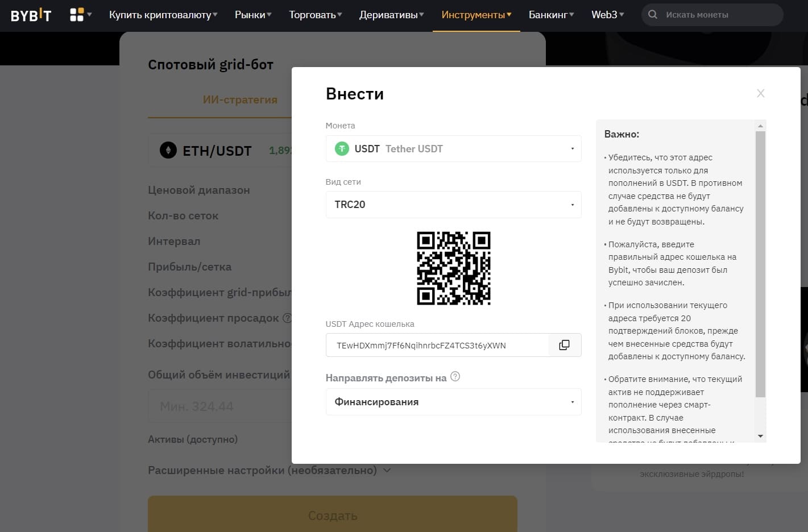
Task: Click the deposit QR code
Action: coord(454,268)
